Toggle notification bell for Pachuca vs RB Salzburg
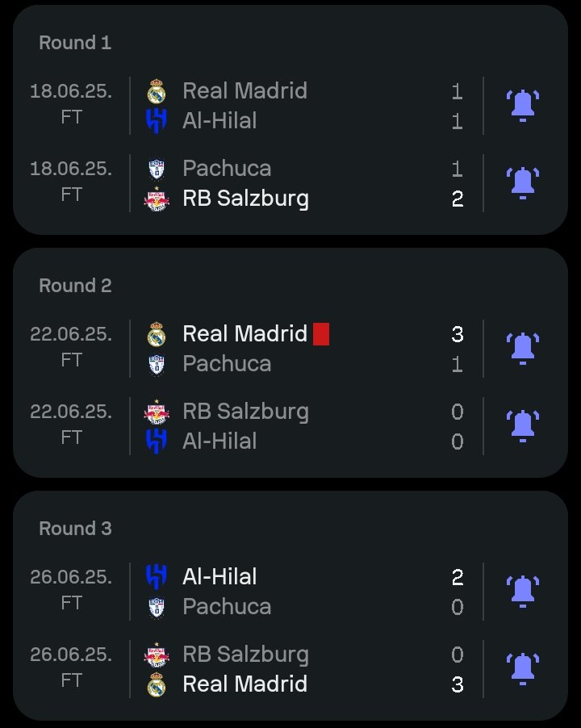The image size is (581, 728). pos(523,183)
